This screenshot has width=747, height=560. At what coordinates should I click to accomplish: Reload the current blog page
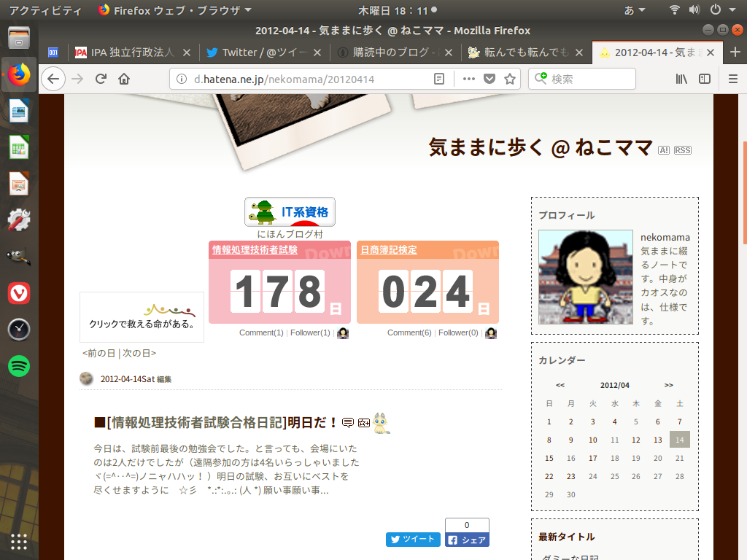[x=101, y=79]
